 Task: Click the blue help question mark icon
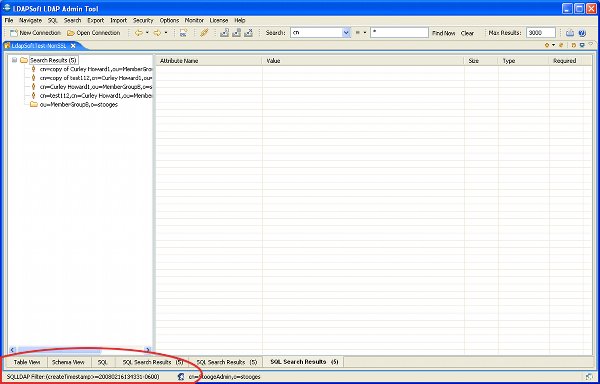[x=582, y=33]
